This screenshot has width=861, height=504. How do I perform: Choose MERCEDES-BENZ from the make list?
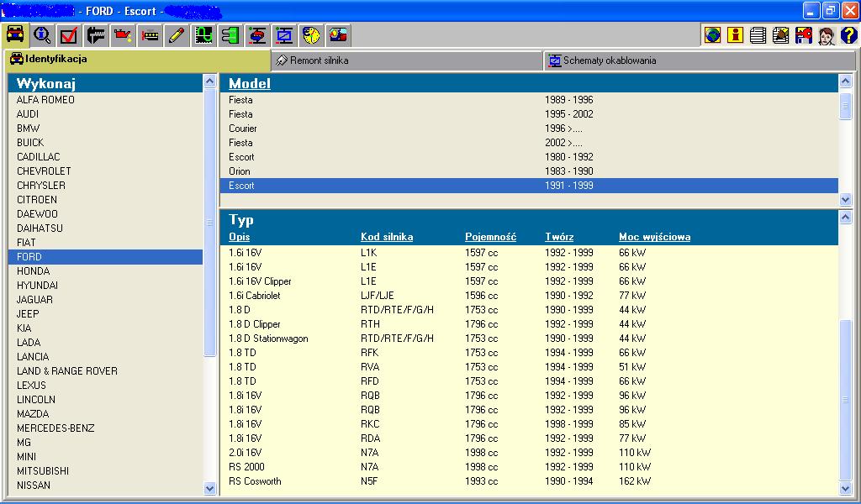click(x=105, y=428)
